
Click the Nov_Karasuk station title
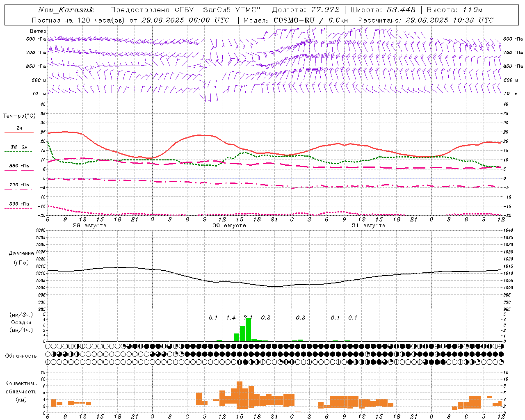point(66,10)
